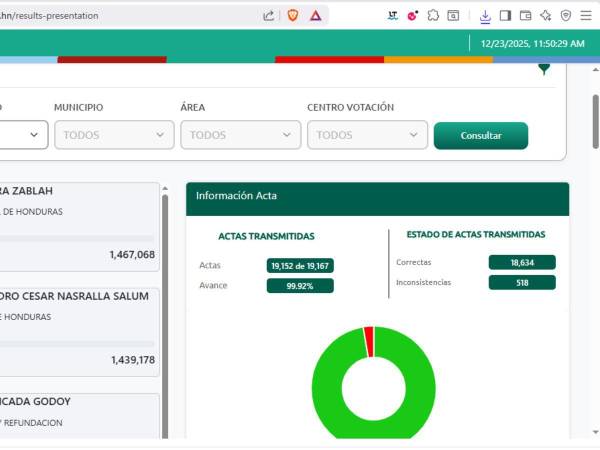Open the CENTRO VOTACIÓN dropdown
The image size is (600, 450).
pyautogui.click(x=367, y=135)
